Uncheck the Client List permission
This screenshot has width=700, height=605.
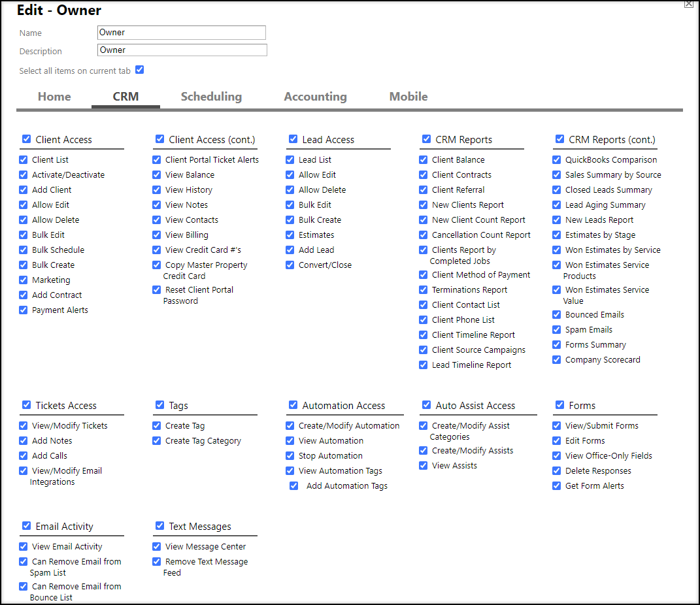tap(23, 159)
